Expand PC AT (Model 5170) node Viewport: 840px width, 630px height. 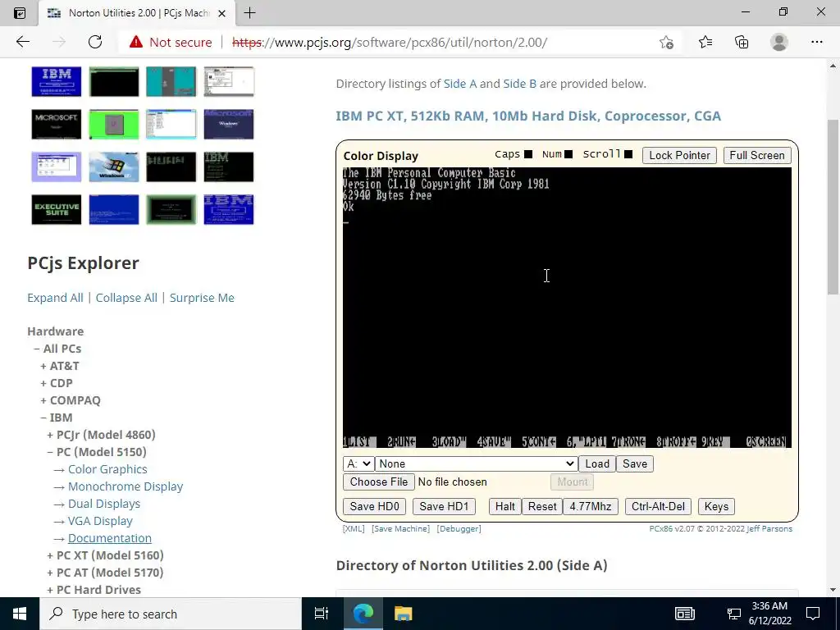(x=50, y=572)
